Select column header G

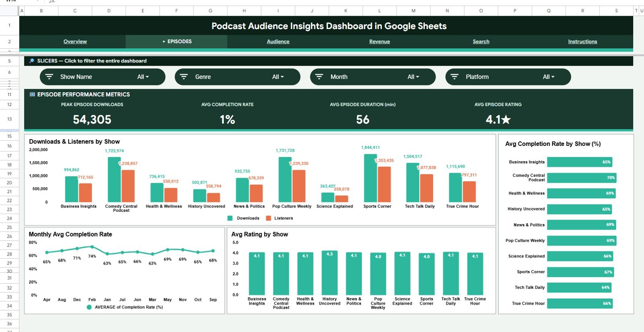point(210,11)
